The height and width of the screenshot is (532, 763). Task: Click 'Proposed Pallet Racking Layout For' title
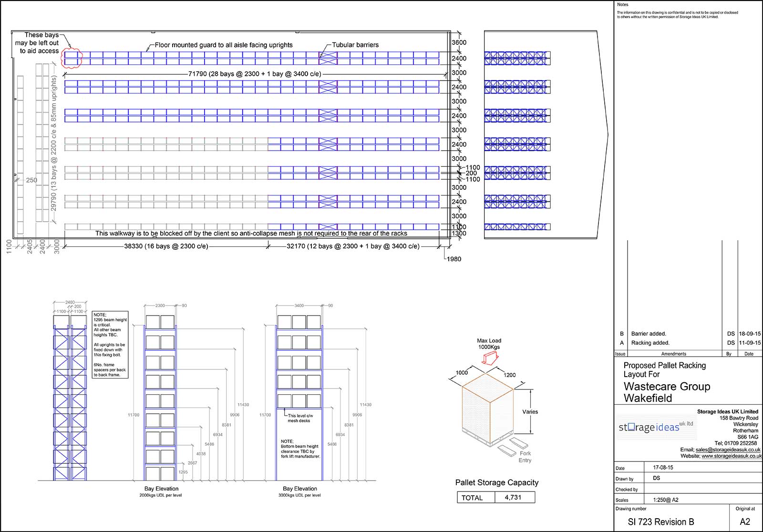[x=664, y=370]
